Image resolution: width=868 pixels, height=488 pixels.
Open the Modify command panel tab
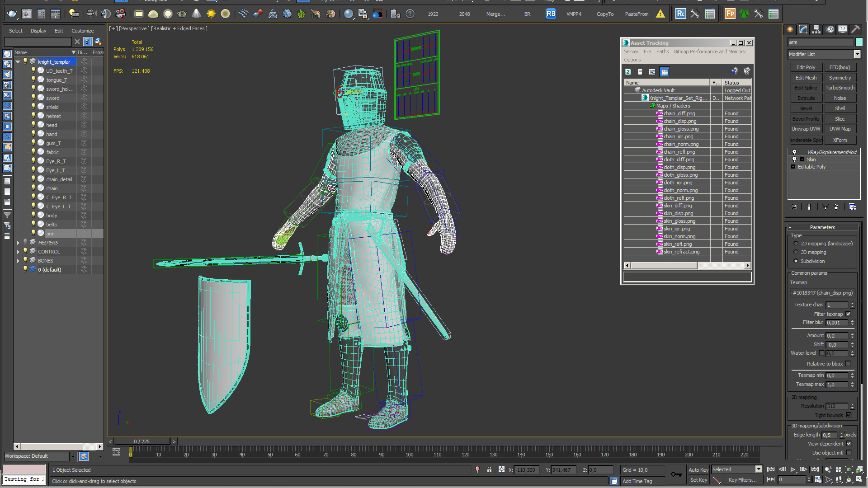[803, 29]
